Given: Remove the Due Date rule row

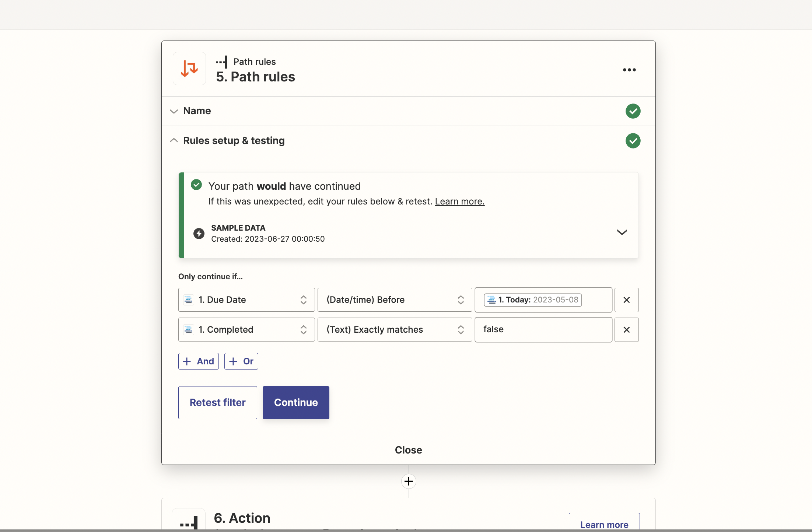Looking at the screenshot, I should coord(626,300).
